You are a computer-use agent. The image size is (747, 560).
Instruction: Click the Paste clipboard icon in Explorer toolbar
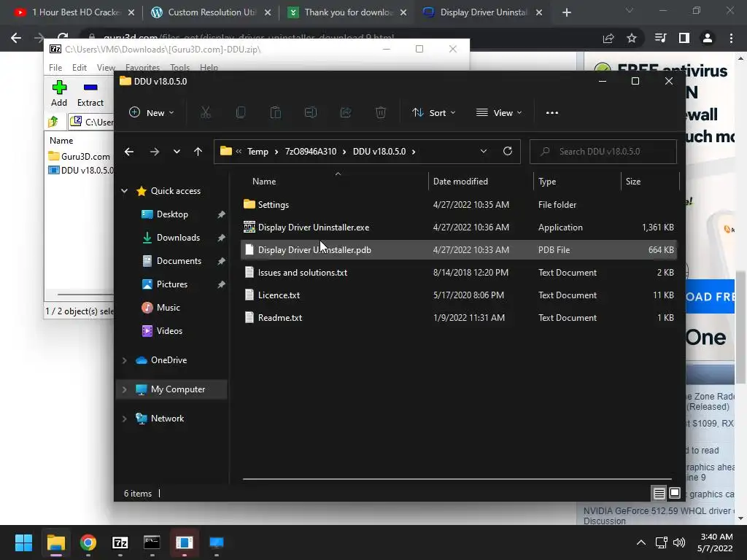point(275,112)
